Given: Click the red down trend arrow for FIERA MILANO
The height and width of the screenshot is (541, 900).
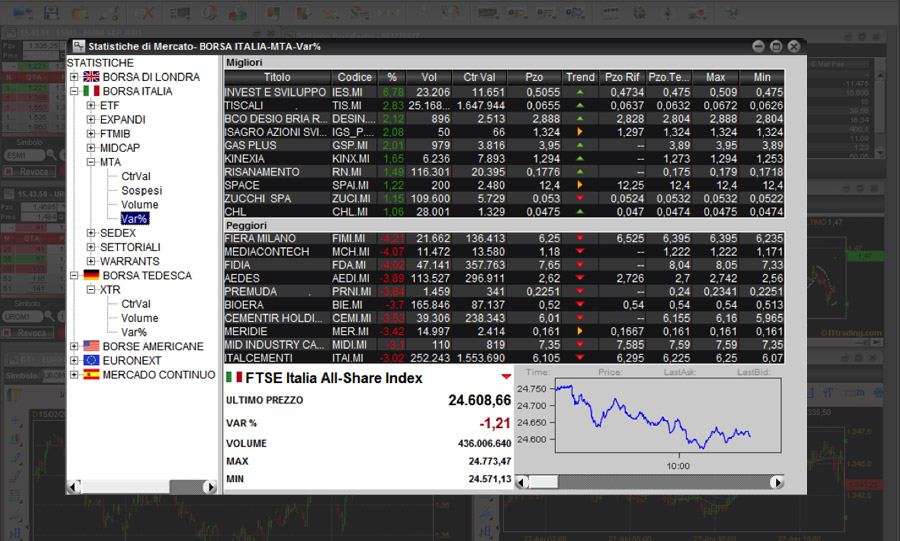Looking at the screenshot, I should (580, 238).
